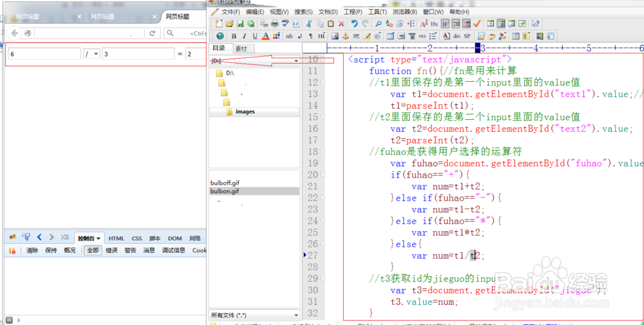Open the font color picker
Viewport: 644px width, 325px height.
click(x=266, y=36)
